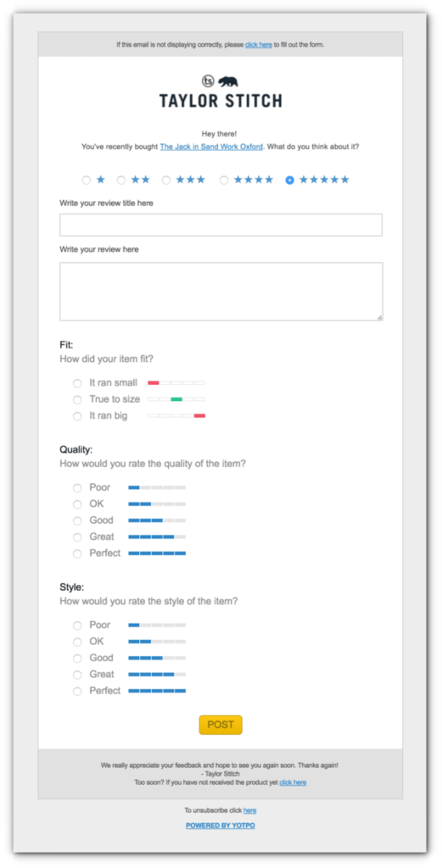Select the one-star rating

[87, 180]
